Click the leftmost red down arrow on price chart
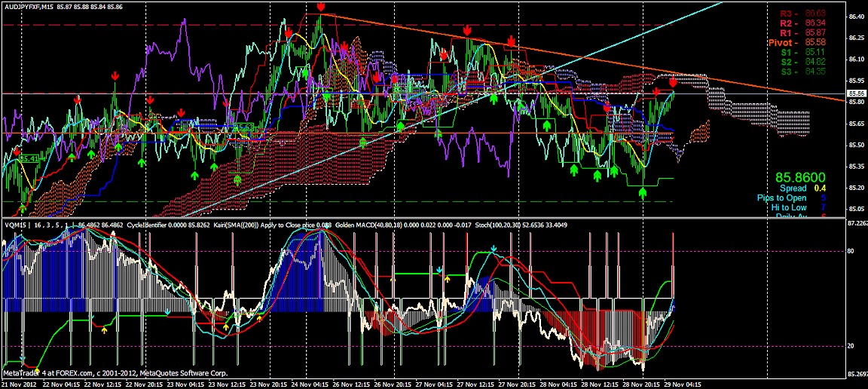This screenshot has width=868, height=389. click(16, 152)
